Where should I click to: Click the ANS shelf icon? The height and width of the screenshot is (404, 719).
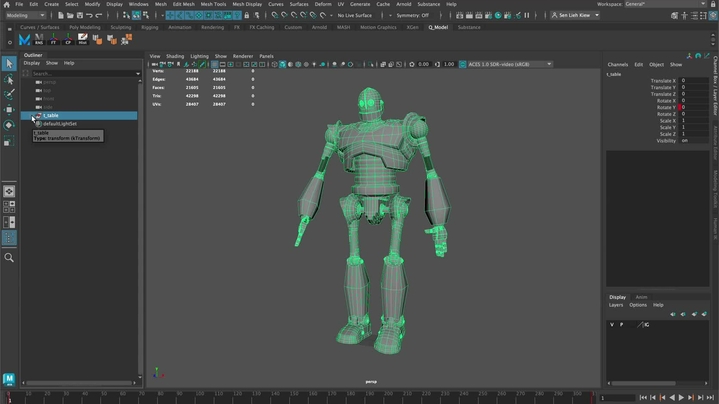click(39, 39)
